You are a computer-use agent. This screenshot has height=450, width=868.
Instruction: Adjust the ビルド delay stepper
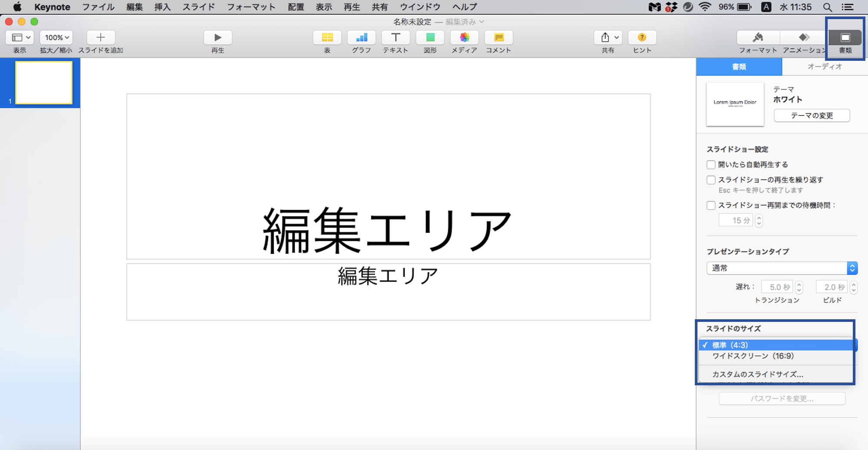point(854,287)
